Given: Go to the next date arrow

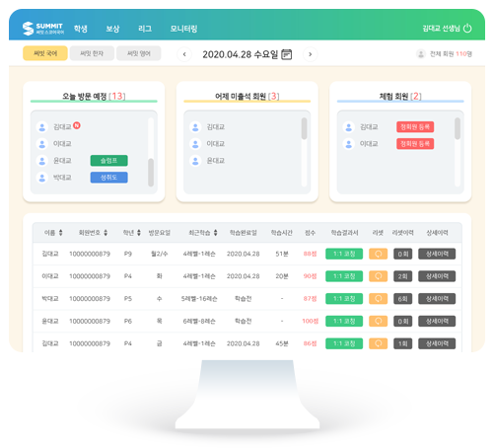Looking at the screenshot, I should (310, 54).
